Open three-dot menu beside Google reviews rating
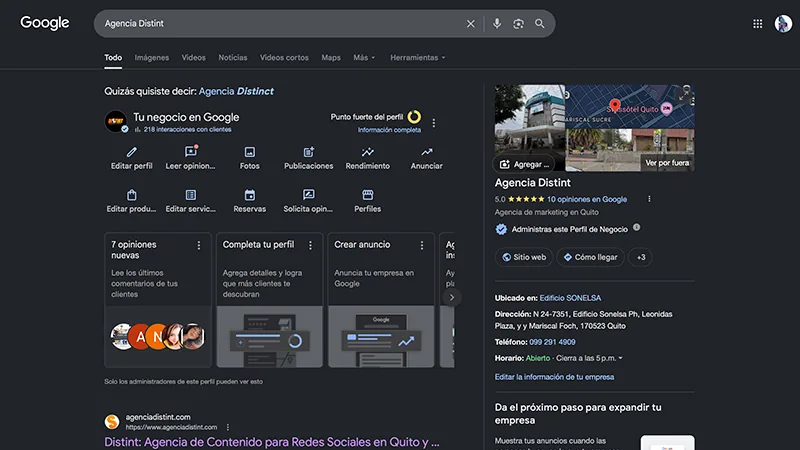Screen dimensions: 800x450 pyautogui.click(x=649, y=199)
